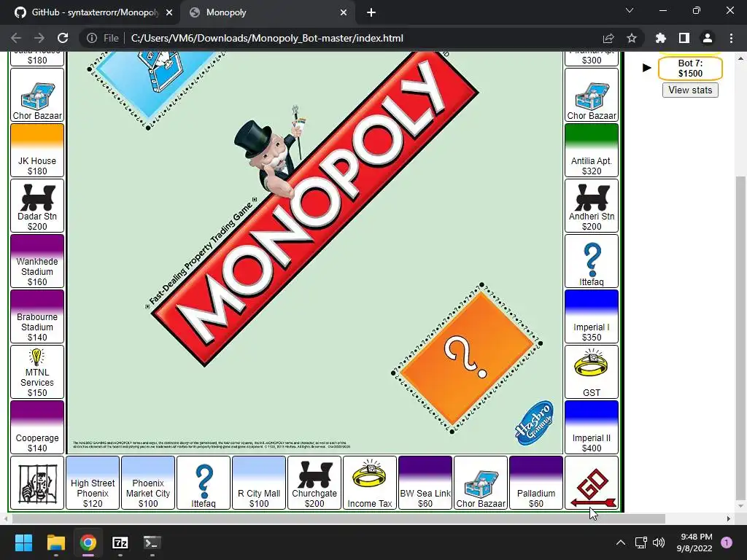747x560 pixels.
Task: Reload the page with the refresh icon
Action: click(x=63, y=38)
